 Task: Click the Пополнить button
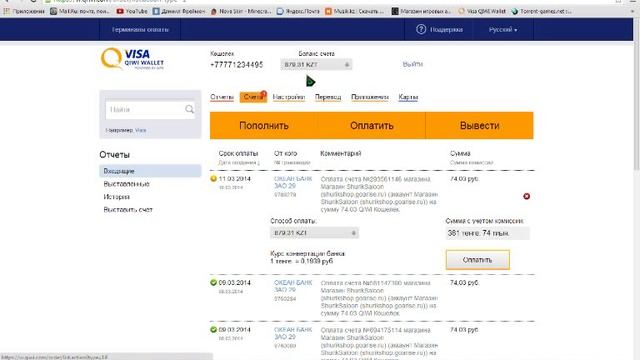coord(264,126)
